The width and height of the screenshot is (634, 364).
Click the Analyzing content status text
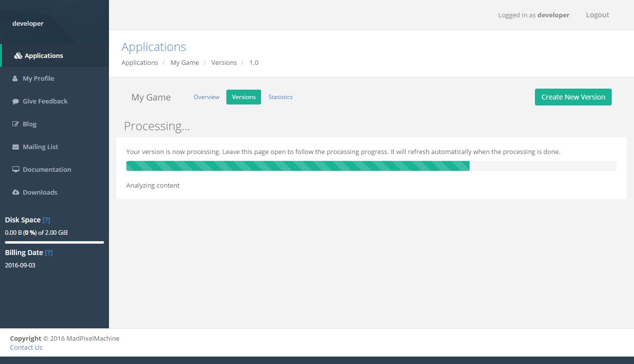pos(153,186)
